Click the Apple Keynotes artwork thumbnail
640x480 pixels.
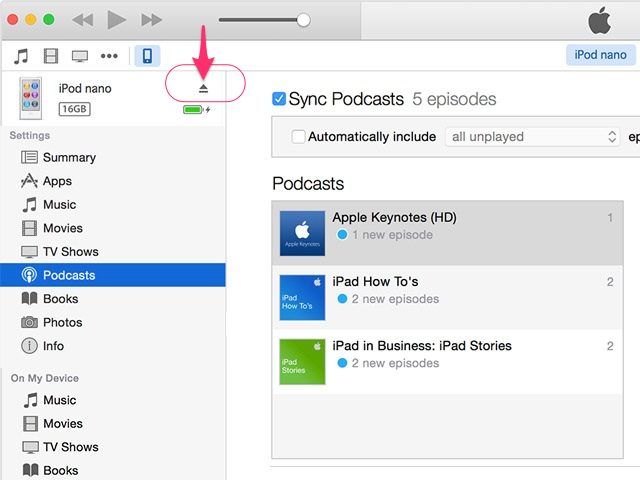(x=302, y=233)
